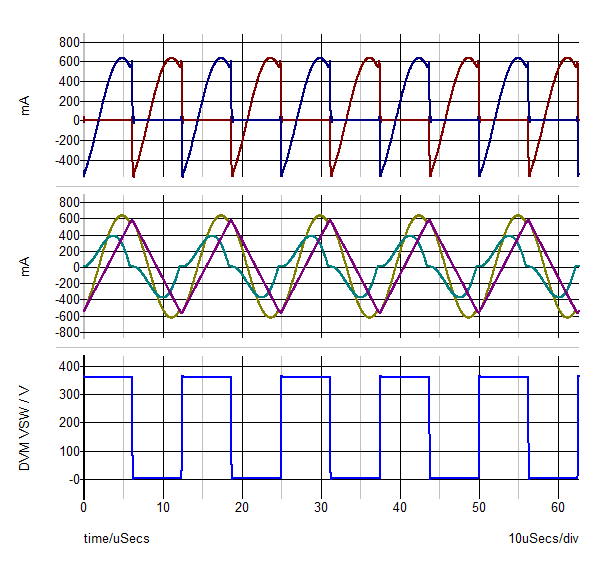Click the 50 tick on the time axis

479,508
